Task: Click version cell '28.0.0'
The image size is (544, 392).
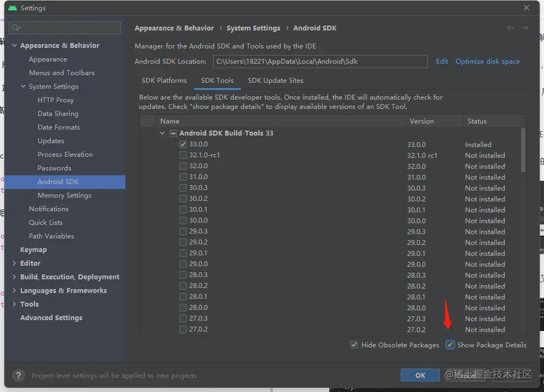Action: (416, 308)
